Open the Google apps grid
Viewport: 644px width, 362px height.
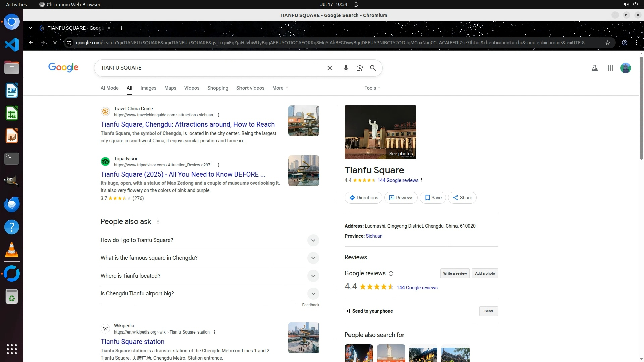pyautogui.click(x=610, y=68)
